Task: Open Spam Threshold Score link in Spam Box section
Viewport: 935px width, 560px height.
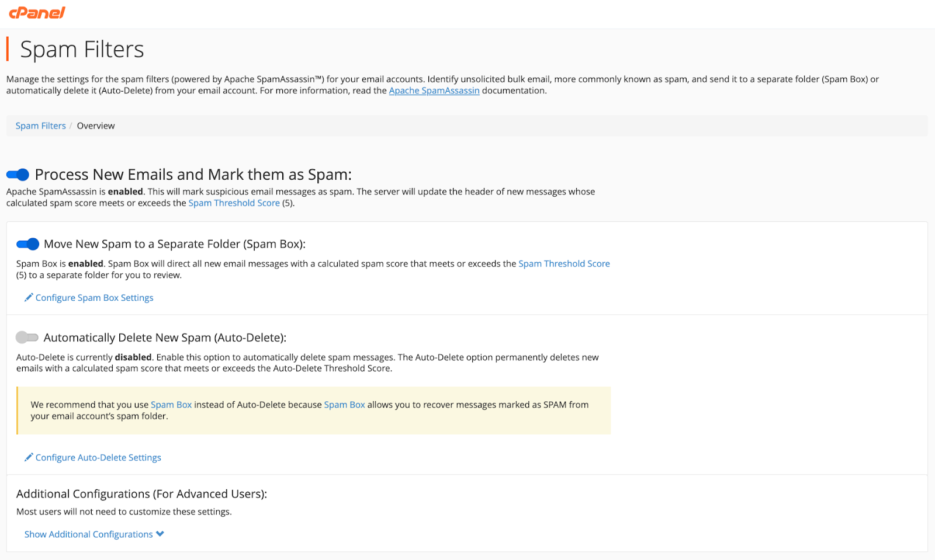Action: click(x=564, y=264)
